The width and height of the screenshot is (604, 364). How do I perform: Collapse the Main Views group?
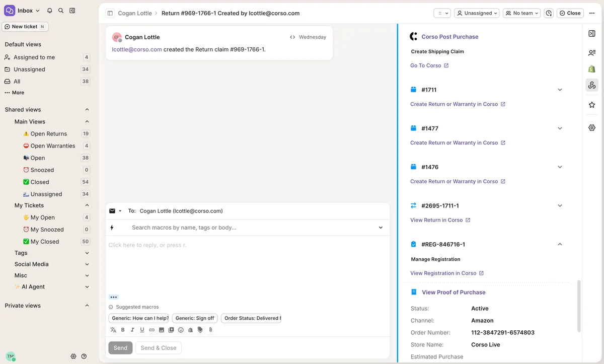point(87,122)
